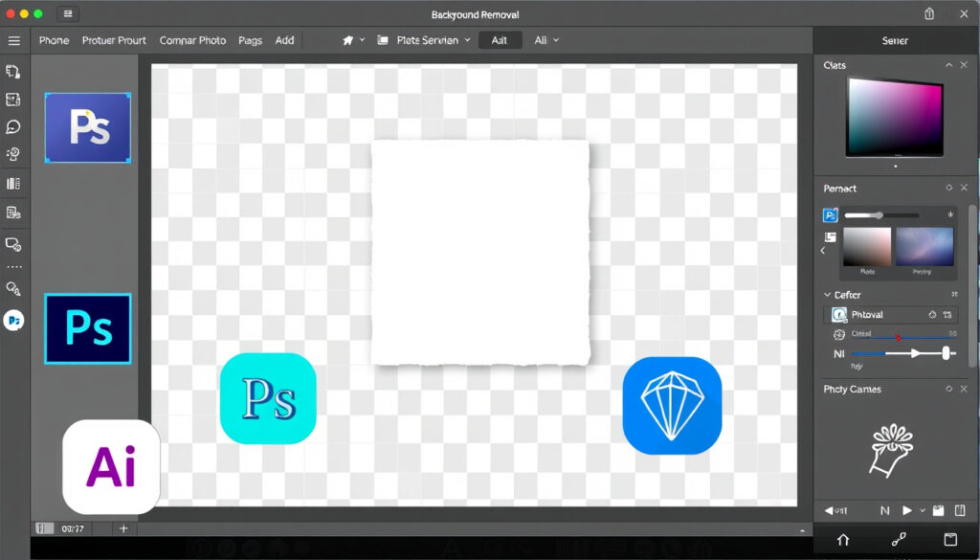The height and width of the screenshot is (560, 980).
Task: Close the Clats panel
Action: [964, 65]
